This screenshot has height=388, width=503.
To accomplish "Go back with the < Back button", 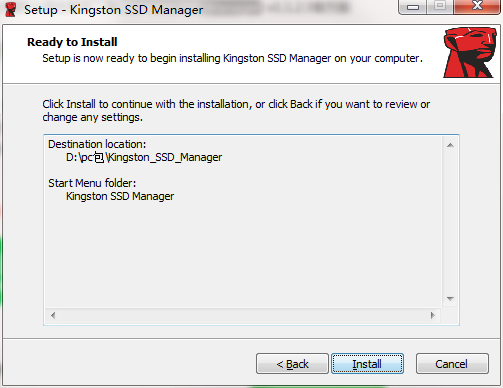I will [x=292, y=364].
